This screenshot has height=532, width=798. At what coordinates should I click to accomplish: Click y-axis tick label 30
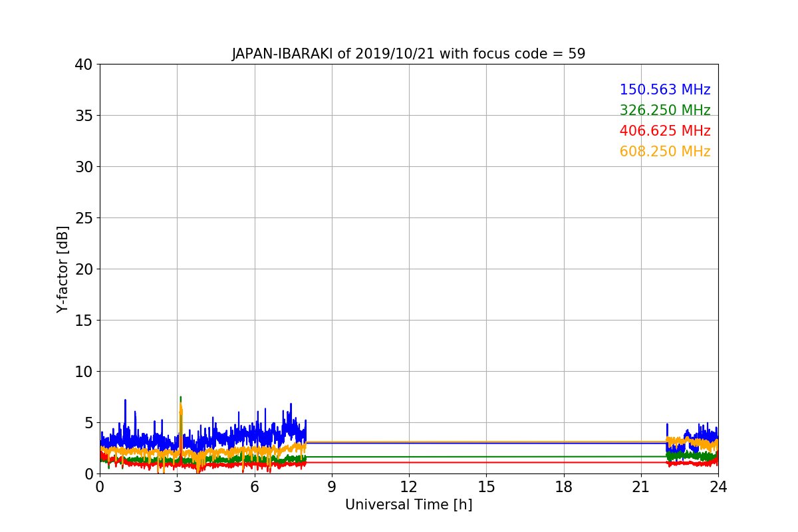tap(84, 167)
